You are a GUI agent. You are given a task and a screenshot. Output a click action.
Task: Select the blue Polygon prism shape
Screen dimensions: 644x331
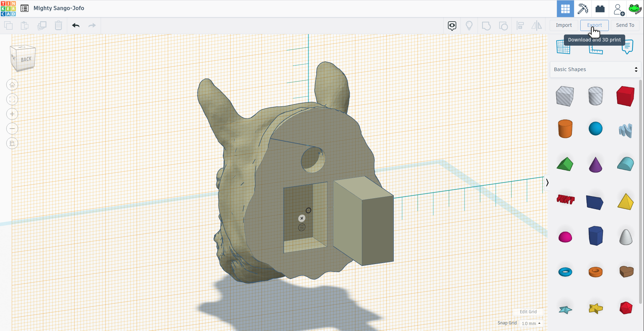[595, 236]
